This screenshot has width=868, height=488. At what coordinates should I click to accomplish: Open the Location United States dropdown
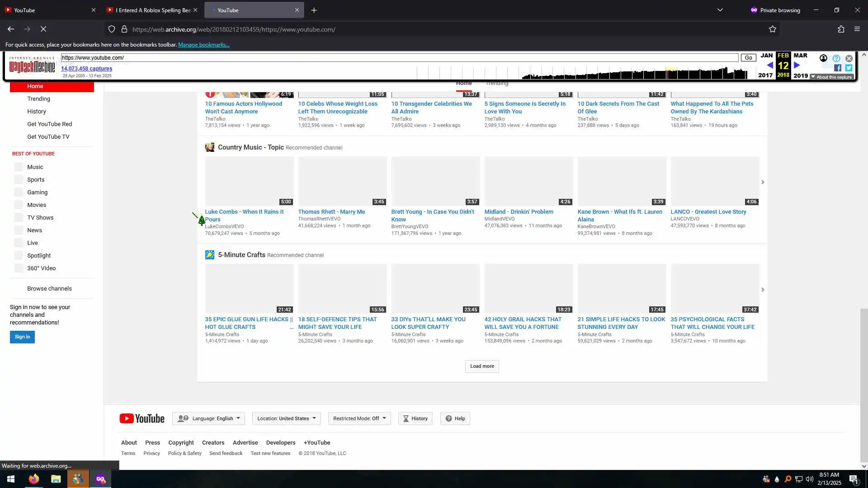(x=286, y=418)
